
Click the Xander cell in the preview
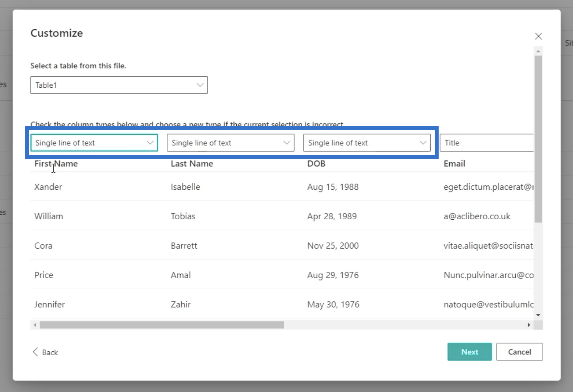(48, 187)
